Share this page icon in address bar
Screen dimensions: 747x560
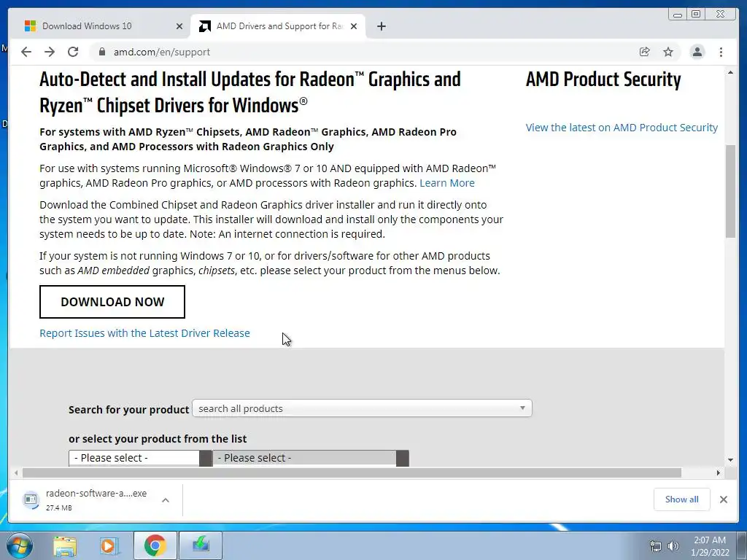tap(645, 52)
